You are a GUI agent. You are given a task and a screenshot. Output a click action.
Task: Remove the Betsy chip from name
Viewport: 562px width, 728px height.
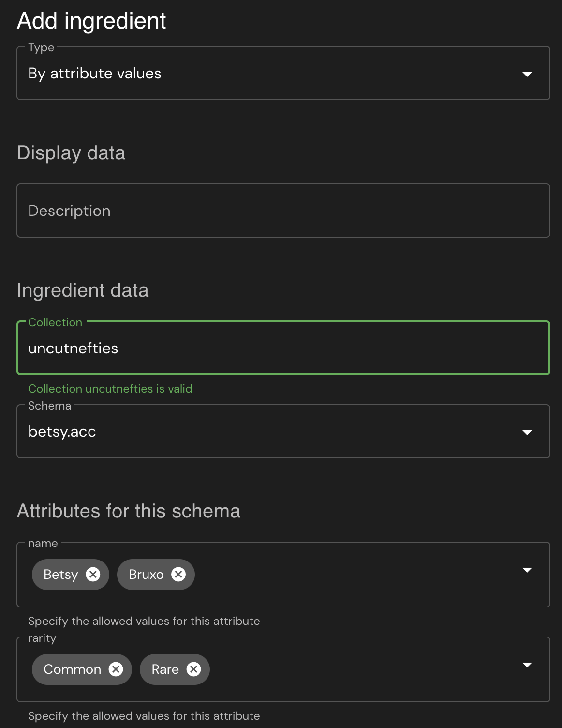click(93, 574)
